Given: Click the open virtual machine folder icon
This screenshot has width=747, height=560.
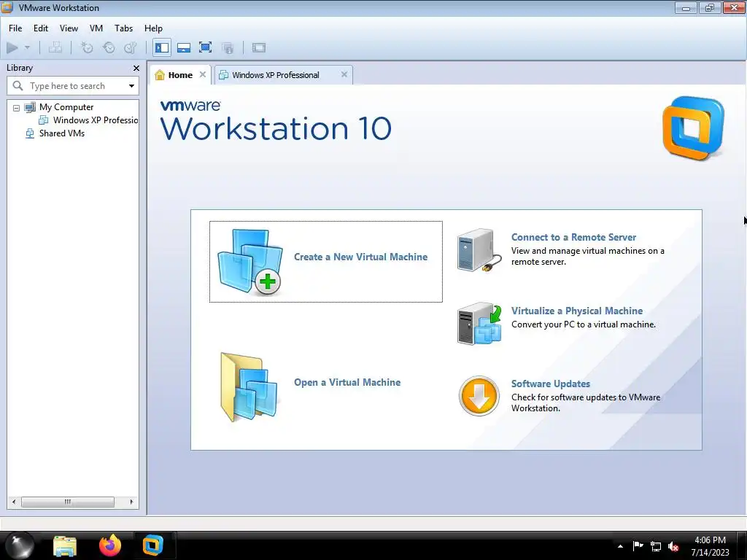Looking at the screenshot, I should click(249, 387).
